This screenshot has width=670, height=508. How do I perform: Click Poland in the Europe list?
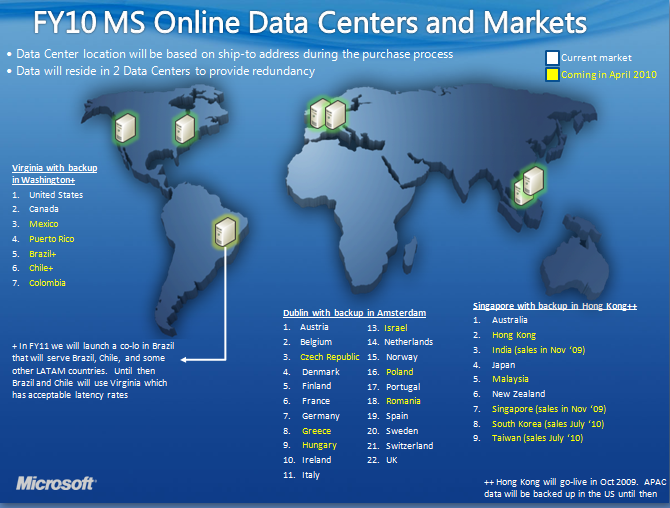pos(400,372)
